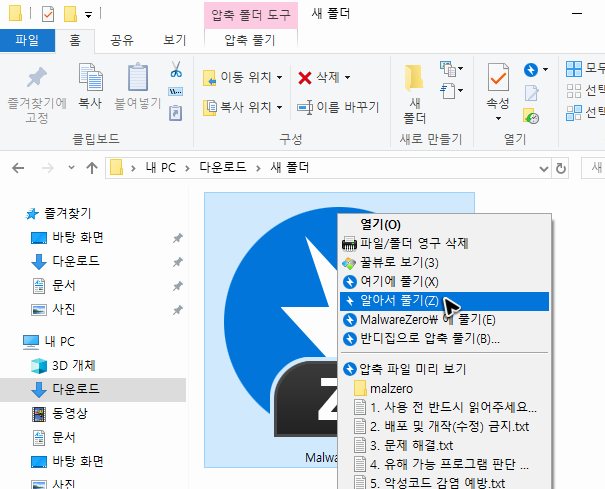Screen dimensions: 605x489
Task: Create a New folder (새 폴더) via ribbon icon
Action: [x=414, y=78]
